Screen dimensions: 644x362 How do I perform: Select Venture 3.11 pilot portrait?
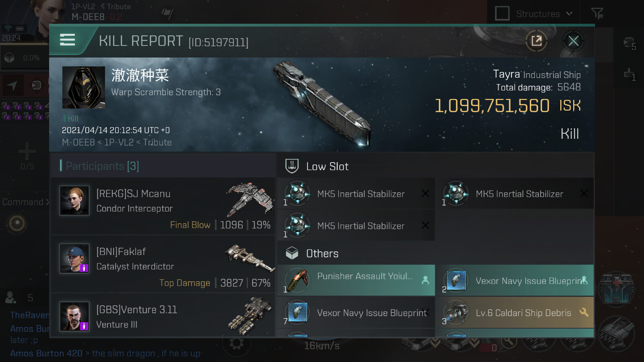(x=74, y=316)
